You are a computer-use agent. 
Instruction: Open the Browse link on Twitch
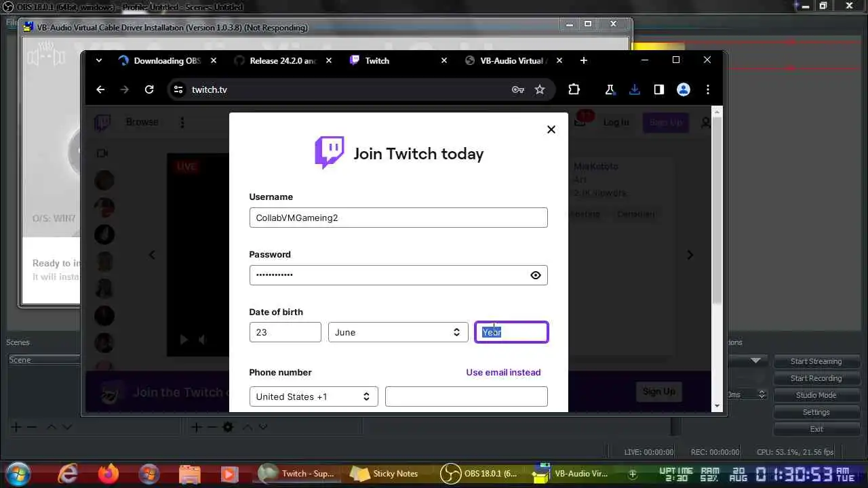142,122
